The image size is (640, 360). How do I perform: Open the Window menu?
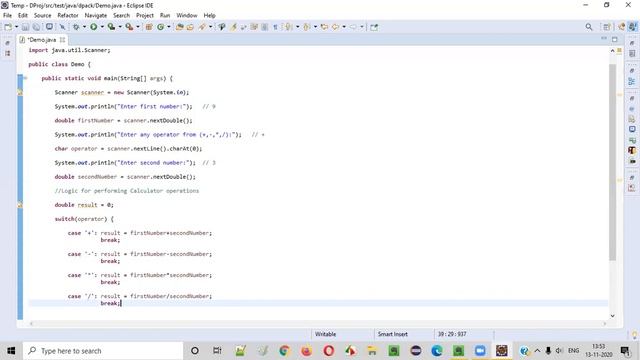click(187, 15)
